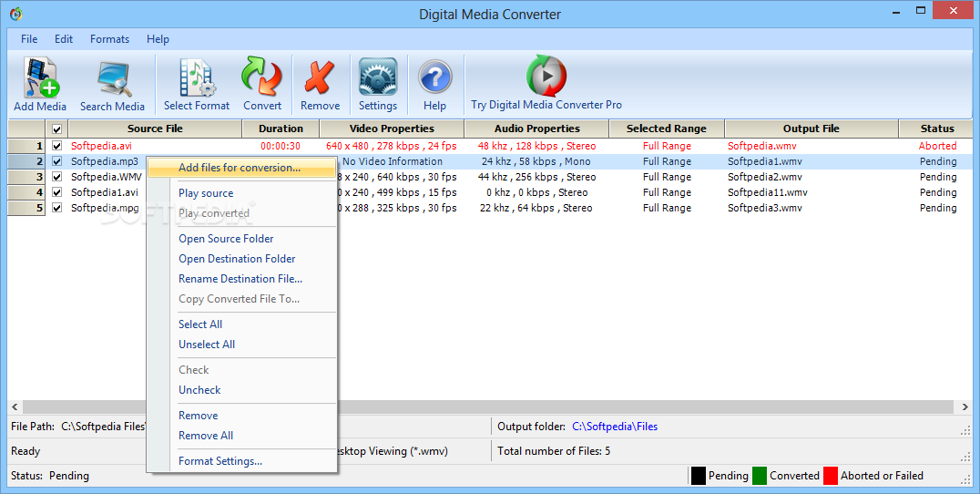Click the horizontal scrollbar right arrow
The image size is (980, 494).
point(965,407)
